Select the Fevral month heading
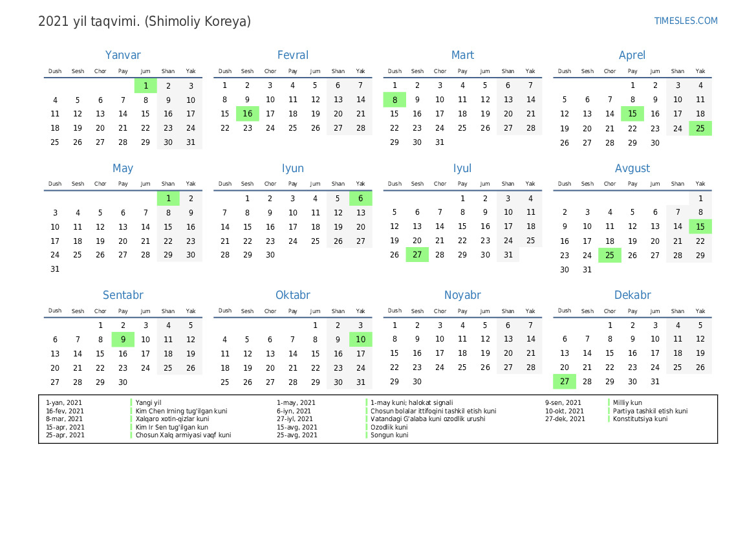This screenshot has width=756, height=535. coord(293,55)
